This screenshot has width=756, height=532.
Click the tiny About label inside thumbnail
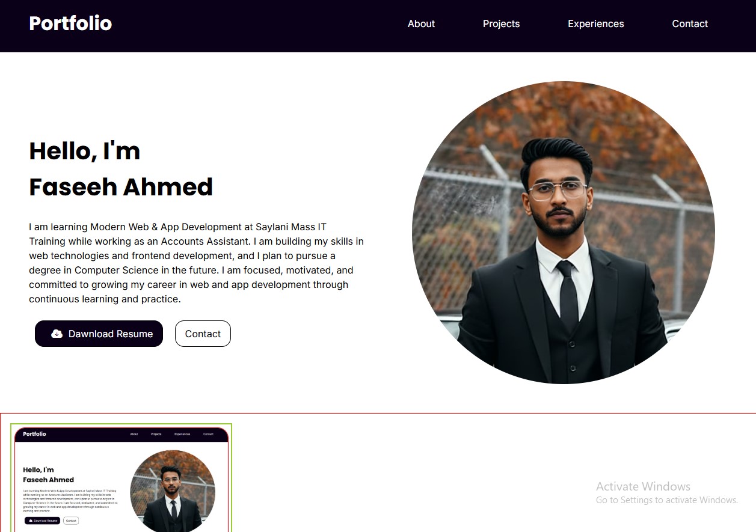click(134, 434)
